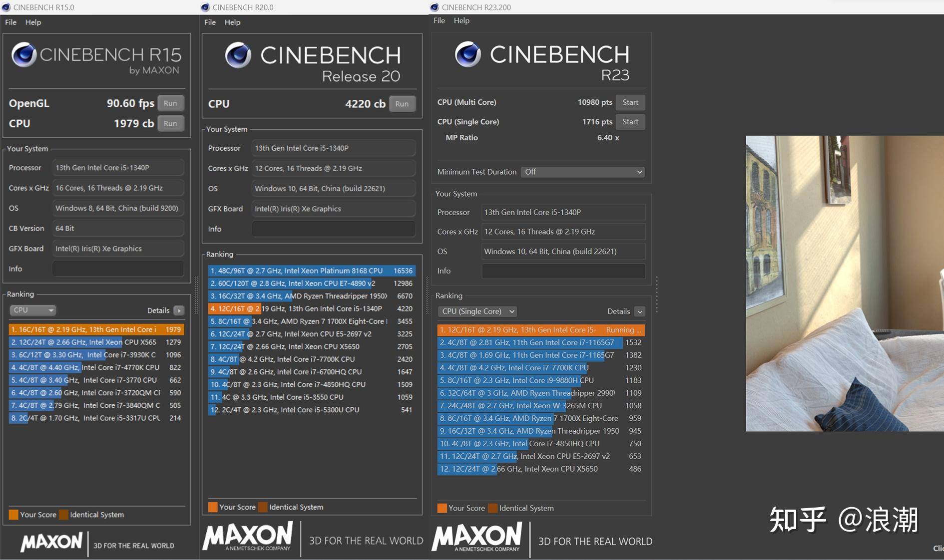
Task: Click the CB Version 64 Bit field in R15
Action: point(118,228)
